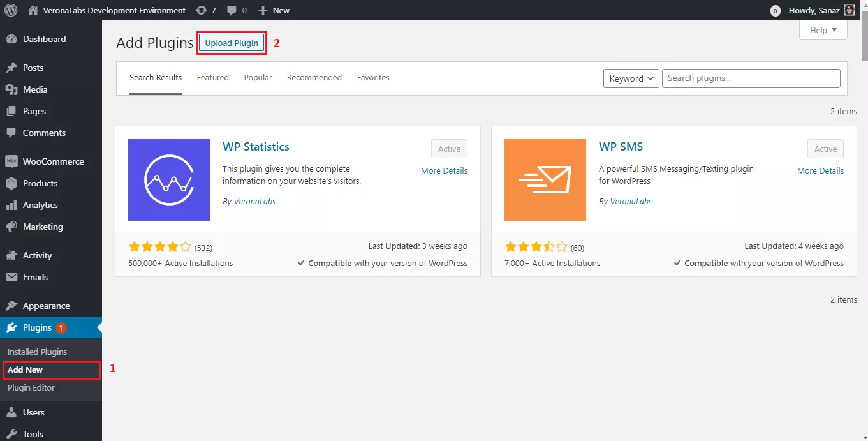Open the WP Statistics plugin thumbnail
The image size is (868, 441).
169,180
